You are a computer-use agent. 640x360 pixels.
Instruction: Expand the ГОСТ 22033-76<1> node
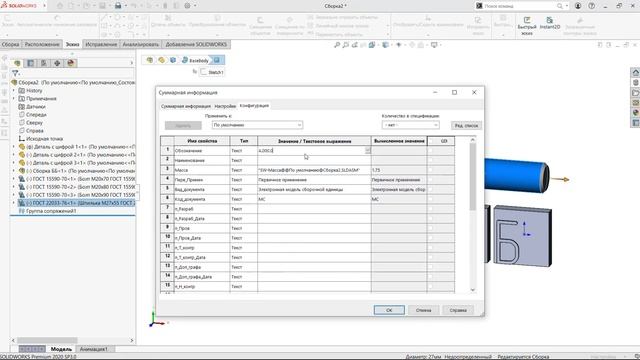click(13, 203)
